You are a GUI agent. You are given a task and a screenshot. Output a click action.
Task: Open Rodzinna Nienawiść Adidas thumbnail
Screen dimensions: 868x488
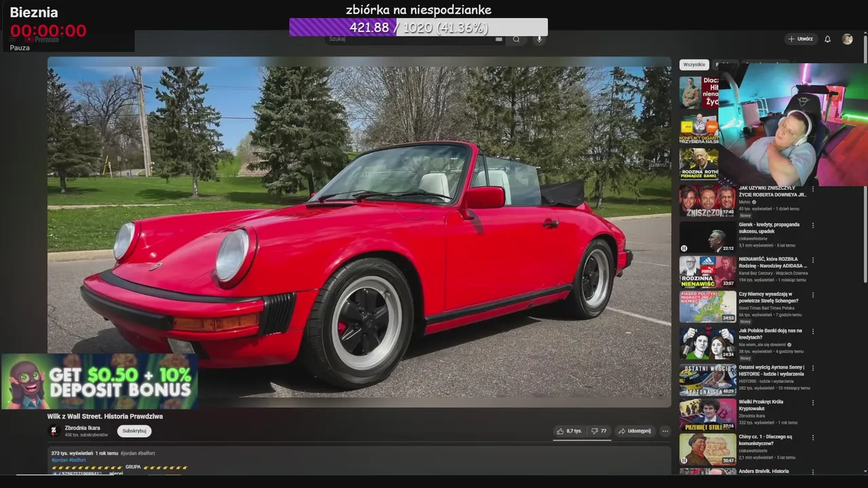707,272
